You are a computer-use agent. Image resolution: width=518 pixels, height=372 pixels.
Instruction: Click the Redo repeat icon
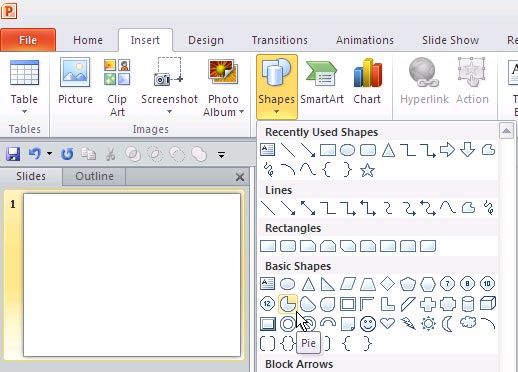coord(67,154)
